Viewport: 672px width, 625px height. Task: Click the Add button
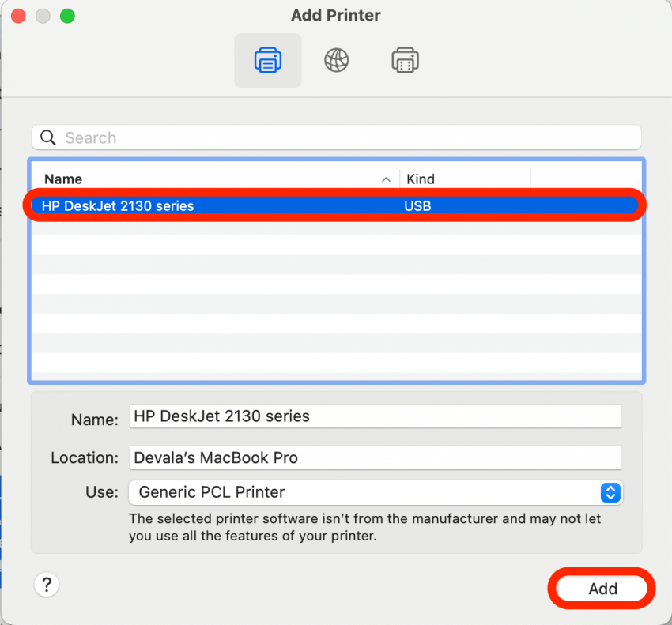click(x=602, y=589)
